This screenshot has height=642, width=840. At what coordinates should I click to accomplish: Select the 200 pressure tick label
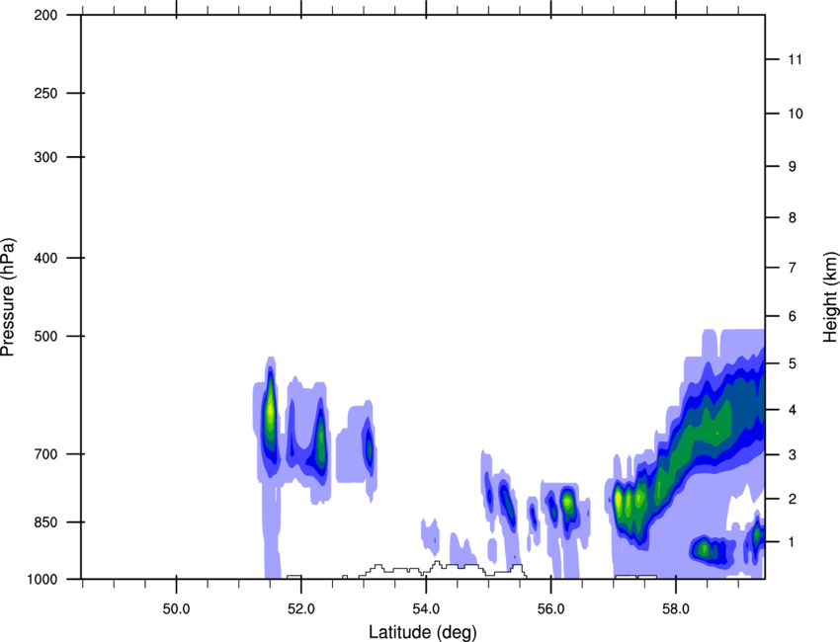[x=45, y=15]
